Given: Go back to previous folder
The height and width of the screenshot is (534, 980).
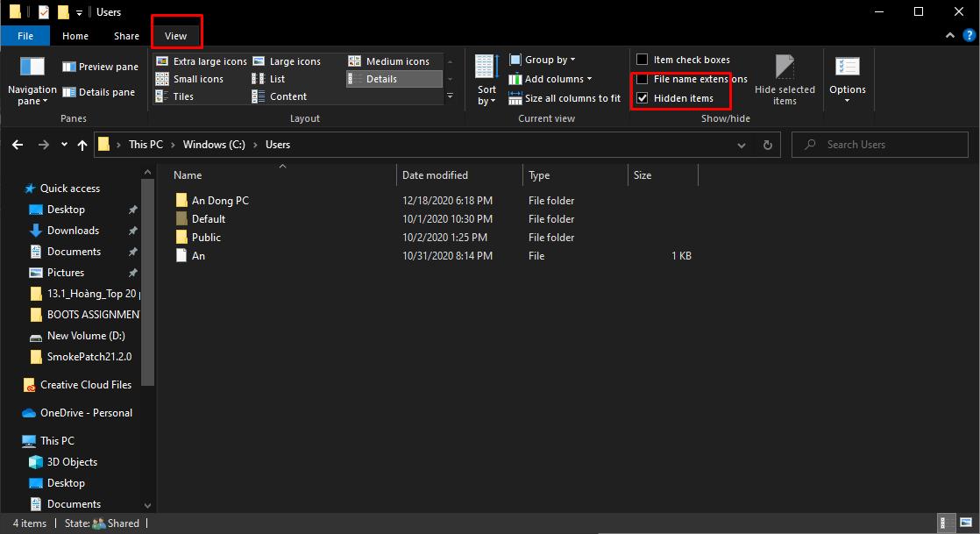Looking at the screenshot, I should point(18,145).
